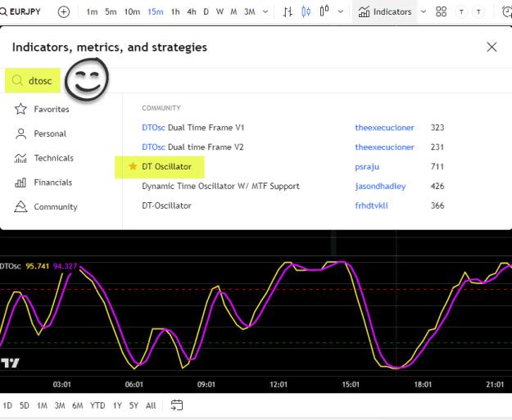Click the EURJPY symbol search
Image resolution: width=512 pixels, height=420 pixels.
tap(20, 12)
